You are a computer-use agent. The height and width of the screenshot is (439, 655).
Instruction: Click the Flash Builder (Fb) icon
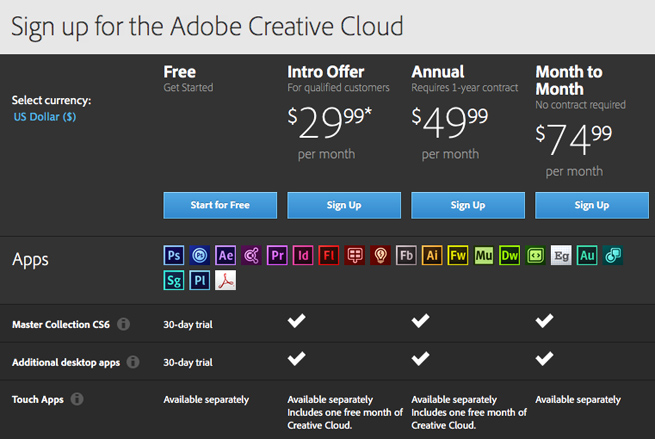click(406, 255)
